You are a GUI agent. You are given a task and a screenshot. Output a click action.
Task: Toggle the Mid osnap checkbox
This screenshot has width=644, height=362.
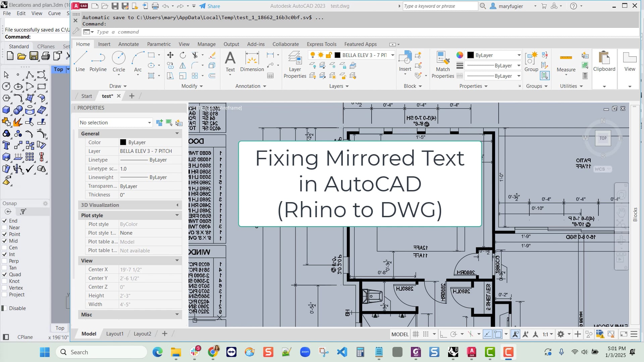click(5, 241)
